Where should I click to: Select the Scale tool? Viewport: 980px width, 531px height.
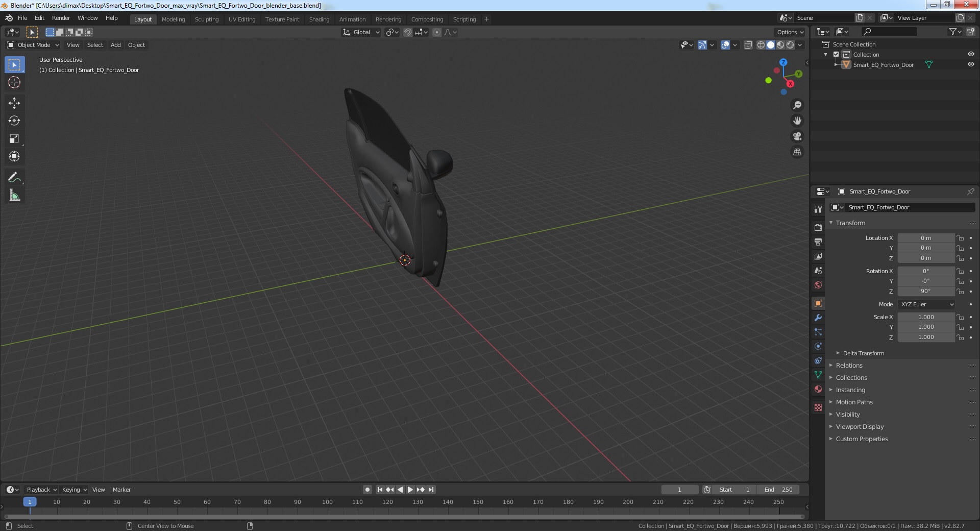click(14, 138)
